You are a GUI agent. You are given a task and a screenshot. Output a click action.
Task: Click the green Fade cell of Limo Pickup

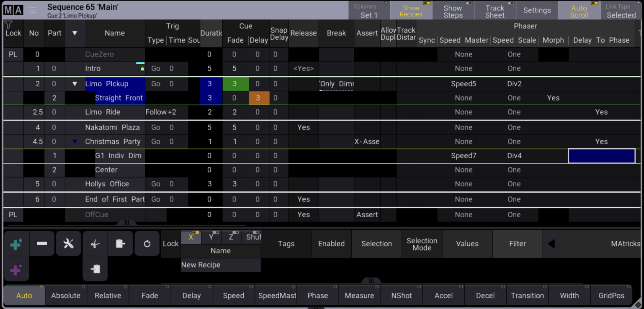click(x=235, y=84)
